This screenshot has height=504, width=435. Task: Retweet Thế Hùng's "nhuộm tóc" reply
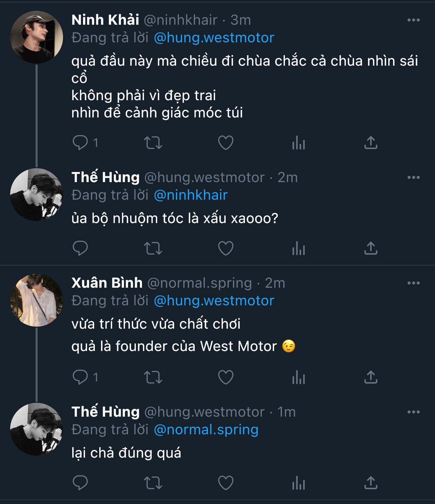pyautogui.click(x=153, y=248)
